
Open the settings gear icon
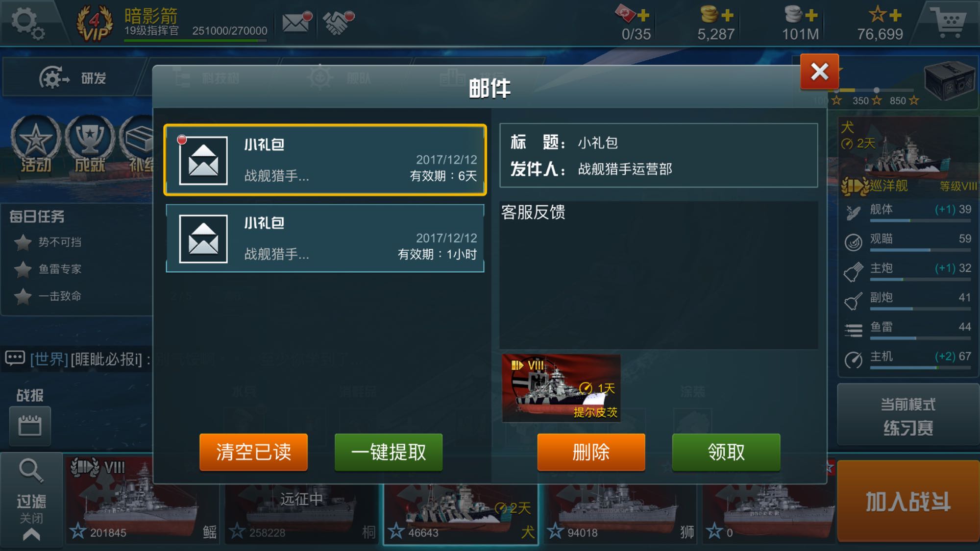[28, 24]
